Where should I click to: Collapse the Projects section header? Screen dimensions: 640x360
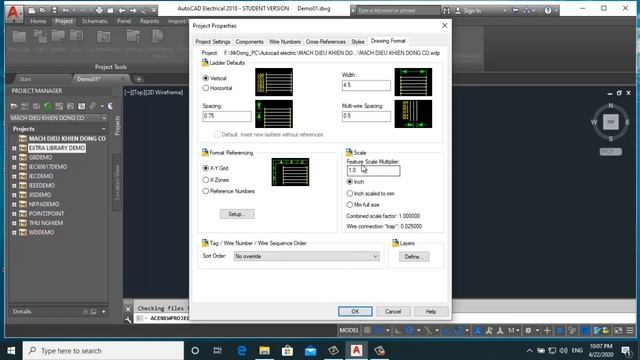point(103,129)
